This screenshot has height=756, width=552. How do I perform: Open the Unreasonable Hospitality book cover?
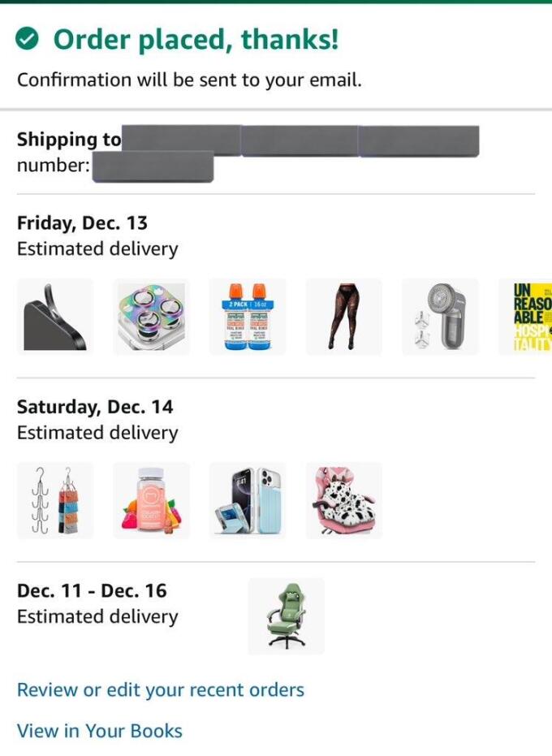click(528, 317)
